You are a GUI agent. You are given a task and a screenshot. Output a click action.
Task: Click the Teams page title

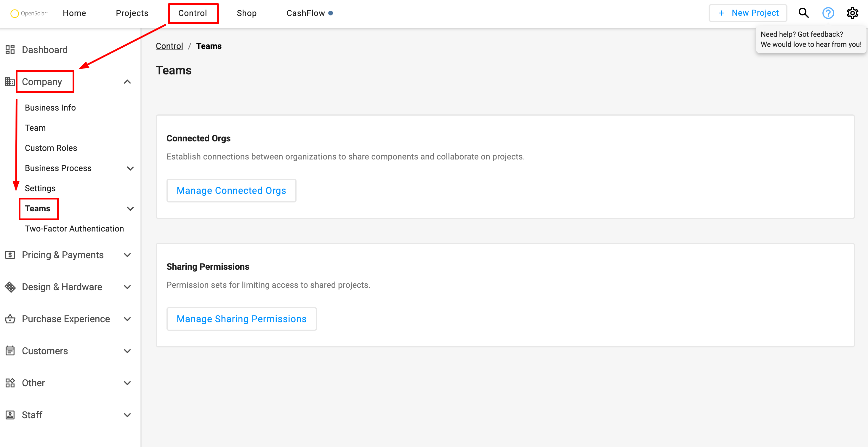(x=174, y=71)
